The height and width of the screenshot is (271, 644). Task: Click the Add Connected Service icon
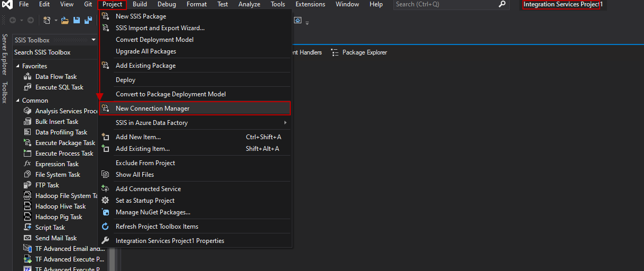tap(105, 189)
